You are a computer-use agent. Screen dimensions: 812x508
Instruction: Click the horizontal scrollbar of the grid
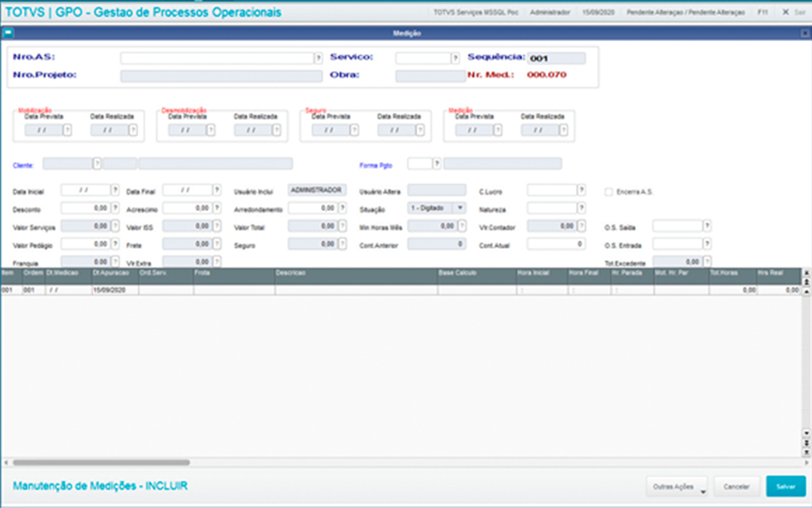[x=101, y=463]
